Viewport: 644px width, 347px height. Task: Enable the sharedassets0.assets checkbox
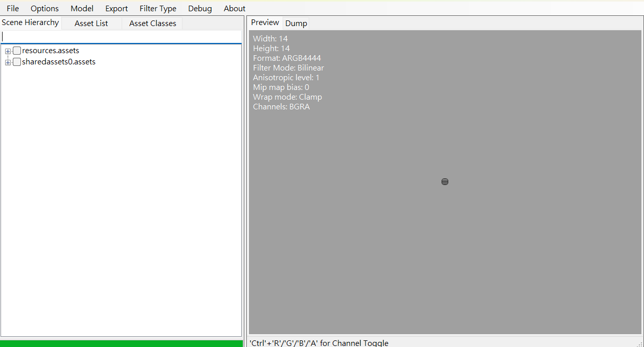(x=17, y=62)
